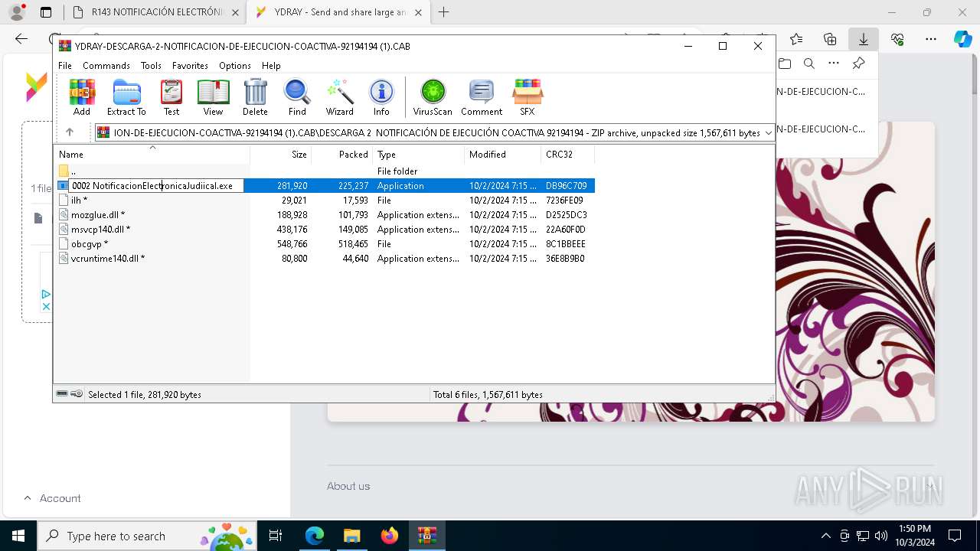Open the notification center icon

(955, 536)
